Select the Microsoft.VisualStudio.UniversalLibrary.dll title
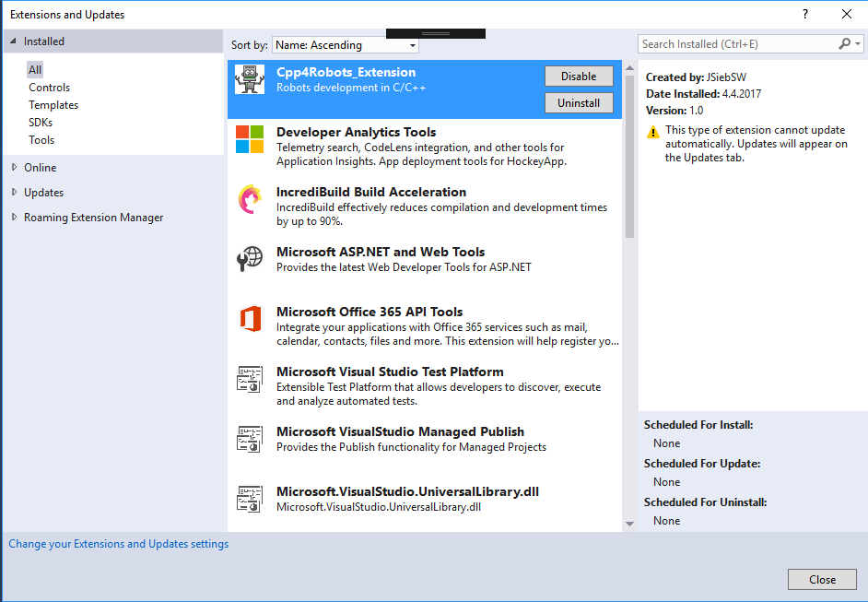This screenshot has height=602, width=868. (407, 491)
